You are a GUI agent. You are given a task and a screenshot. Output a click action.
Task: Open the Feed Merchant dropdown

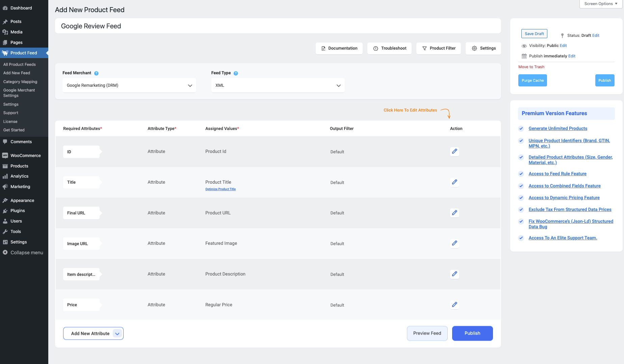pos(129,85)
